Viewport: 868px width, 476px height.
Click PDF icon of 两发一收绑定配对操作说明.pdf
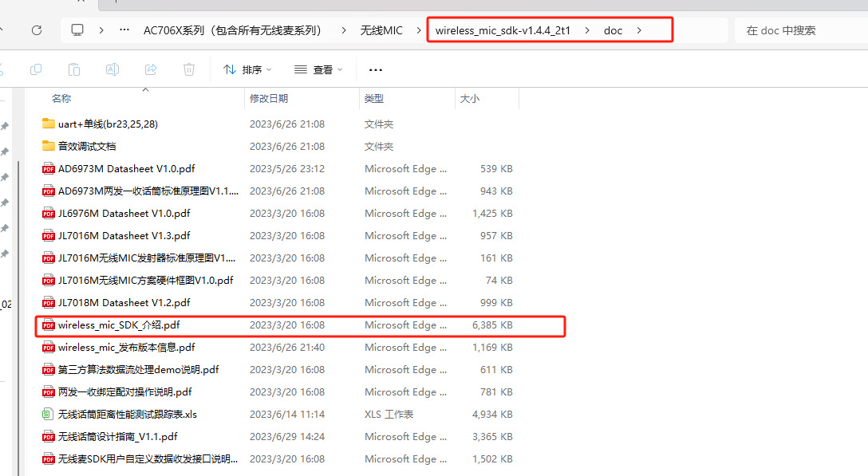49,392
